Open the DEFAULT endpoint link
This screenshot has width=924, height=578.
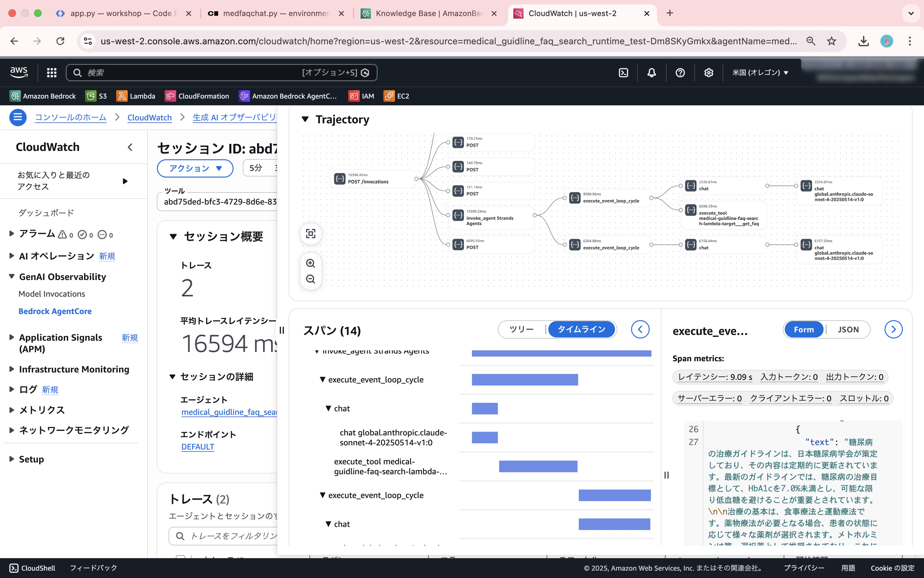tap(198, 447)
